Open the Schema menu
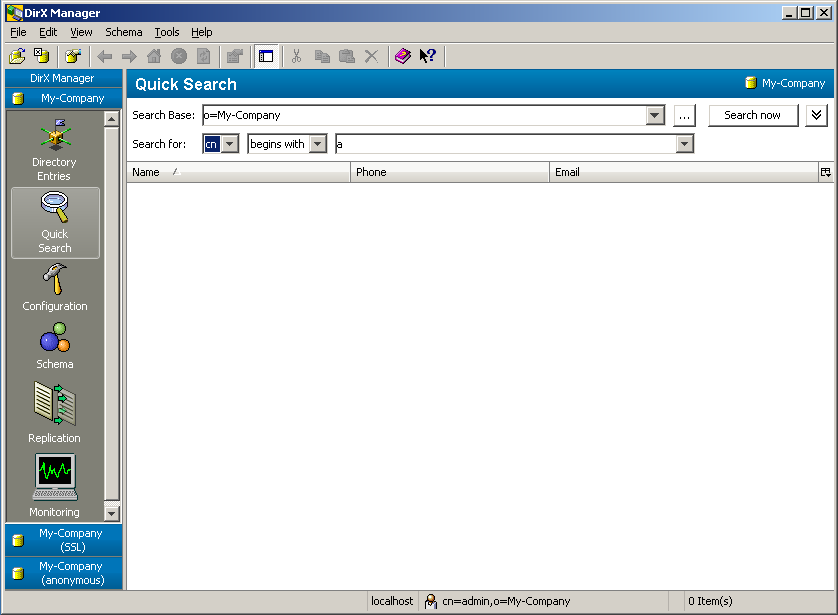Viewport: 838px width, 615px height. [x=124, y=32]
